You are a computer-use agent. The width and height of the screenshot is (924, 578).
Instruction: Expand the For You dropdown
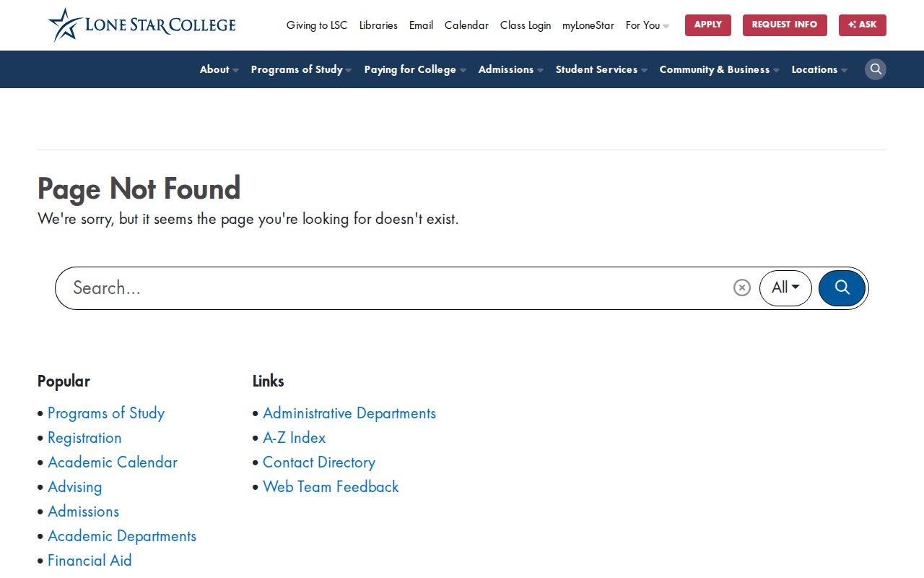pos(647,25)
